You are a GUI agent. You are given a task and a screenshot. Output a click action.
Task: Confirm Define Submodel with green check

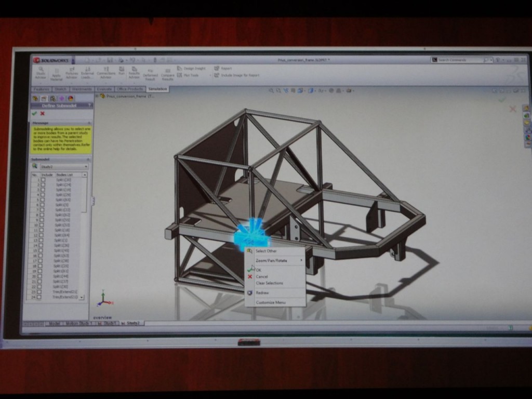pos(34,114)
